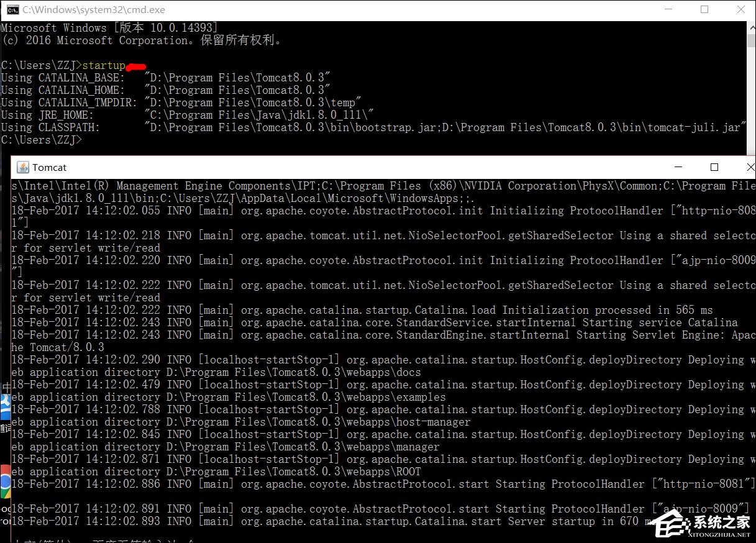This screenshot has height=543, width=756.
Task: Focus the Tomcat window by its title bar
Action: tap(311, 167)
